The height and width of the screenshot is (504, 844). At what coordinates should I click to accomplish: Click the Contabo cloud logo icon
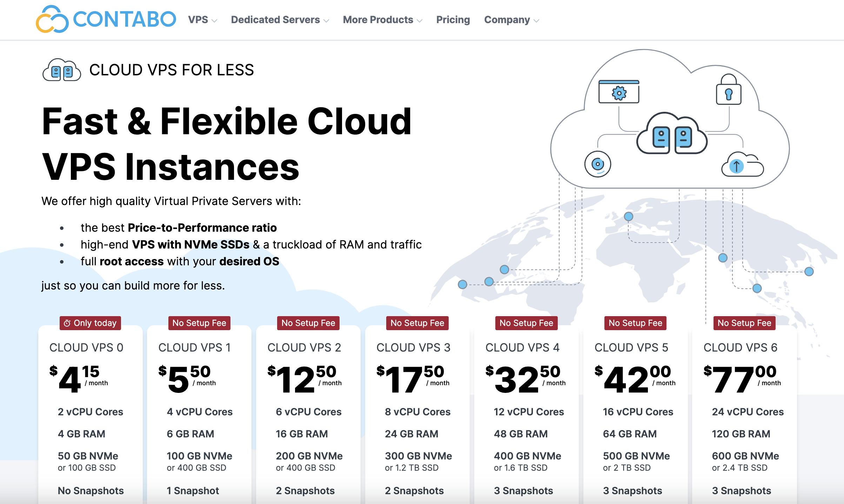pyautogui.click(x=52, y=19)
